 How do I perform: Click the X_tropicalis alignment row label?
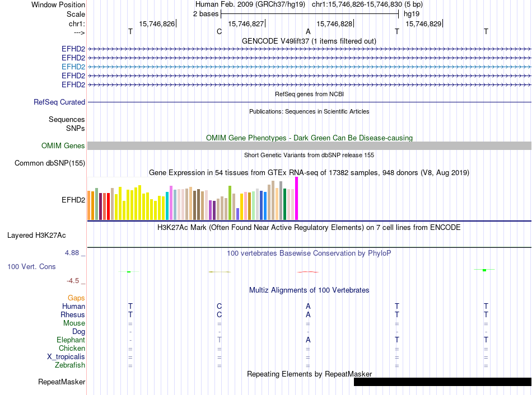point(66,357)
